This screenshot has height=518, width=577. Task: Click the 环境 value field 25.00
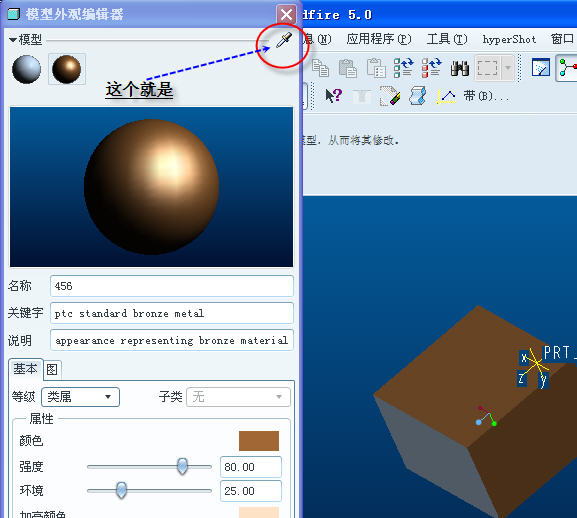coord(251,491)
